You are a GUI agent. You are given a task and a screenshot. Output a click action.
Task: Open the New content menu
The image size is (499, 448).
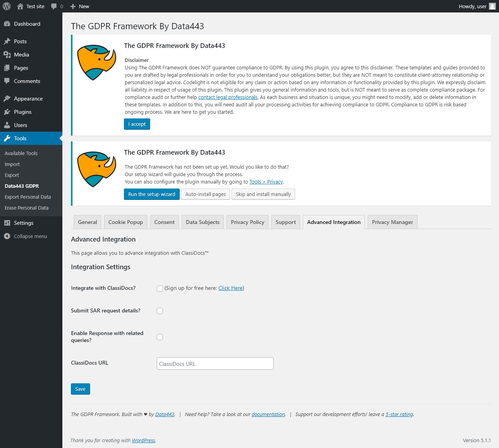point(80,6)
